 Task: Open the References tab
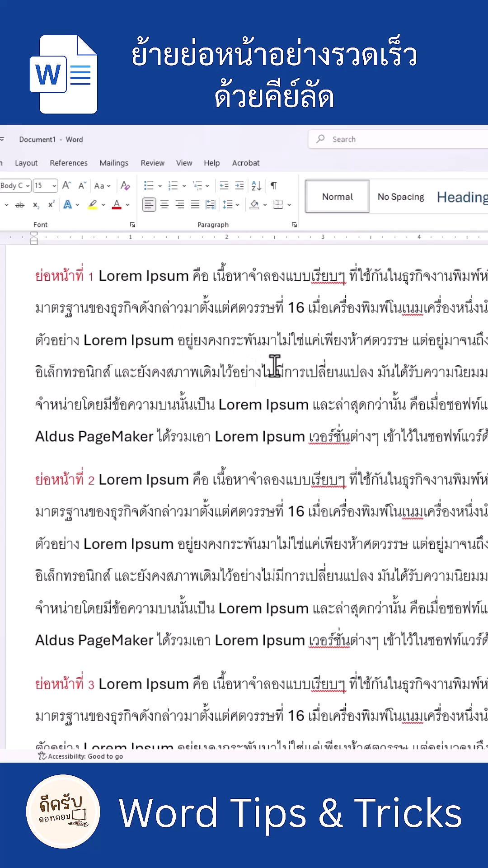pos(69,163)
